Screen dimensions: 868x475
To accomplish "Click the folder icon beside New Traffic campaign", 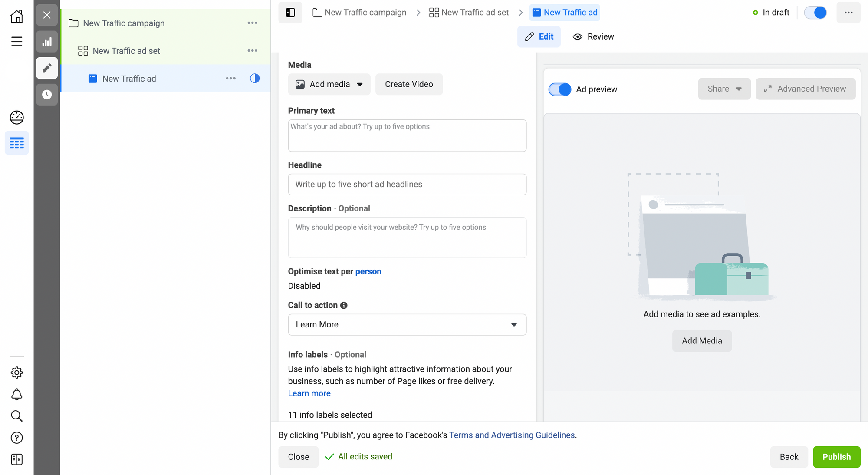I will coord(73,23).
